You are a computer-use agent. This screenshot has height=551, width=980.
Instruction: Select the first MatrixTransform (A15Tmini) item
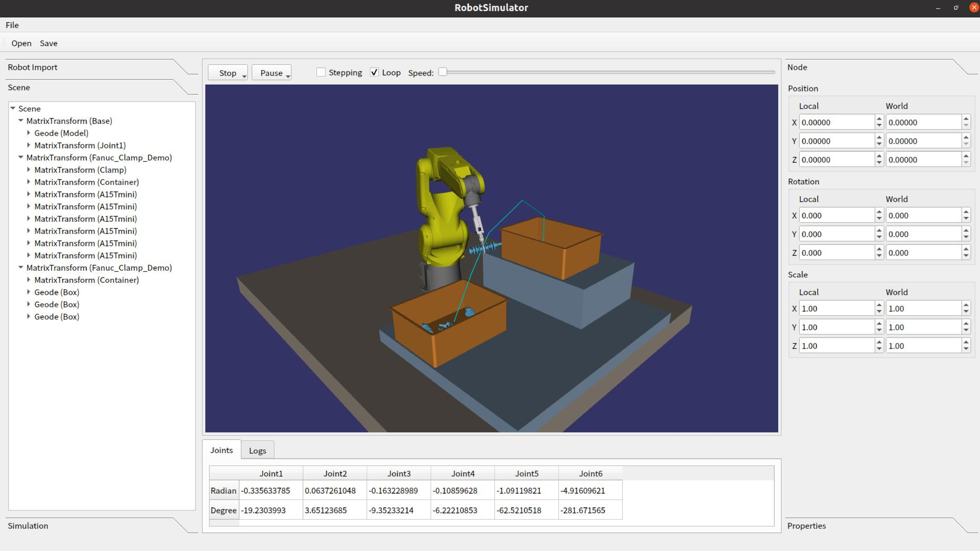pyautogui.click(x=86, y=194)
